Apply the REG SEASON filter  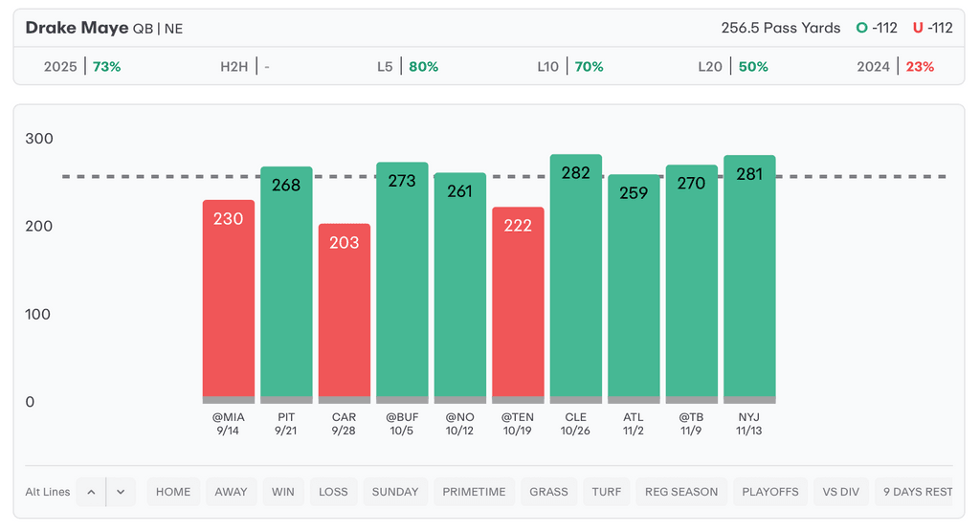coord(681,492)
